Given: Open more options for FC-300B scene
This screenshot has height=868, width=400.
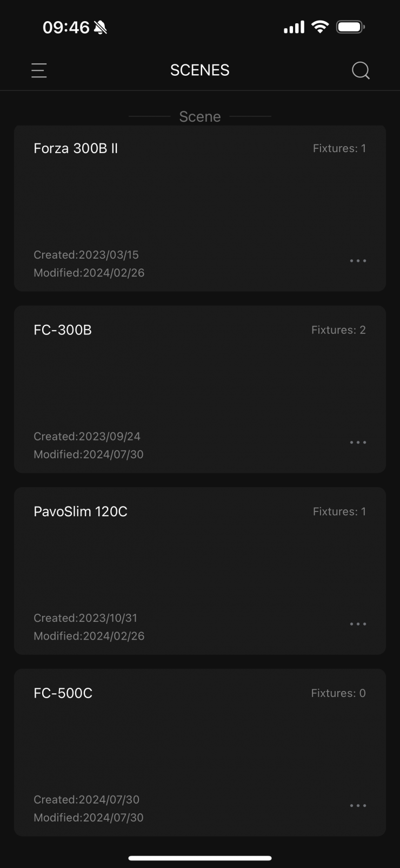Looking at the screenshot, I should point(358,443).
